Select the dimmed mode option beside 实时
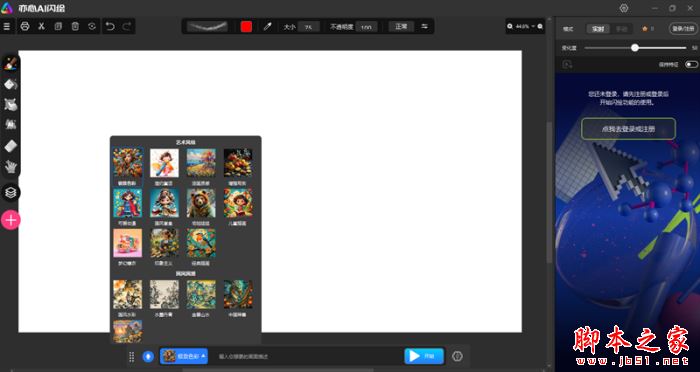The image size is (700, 372). (621, 29)
